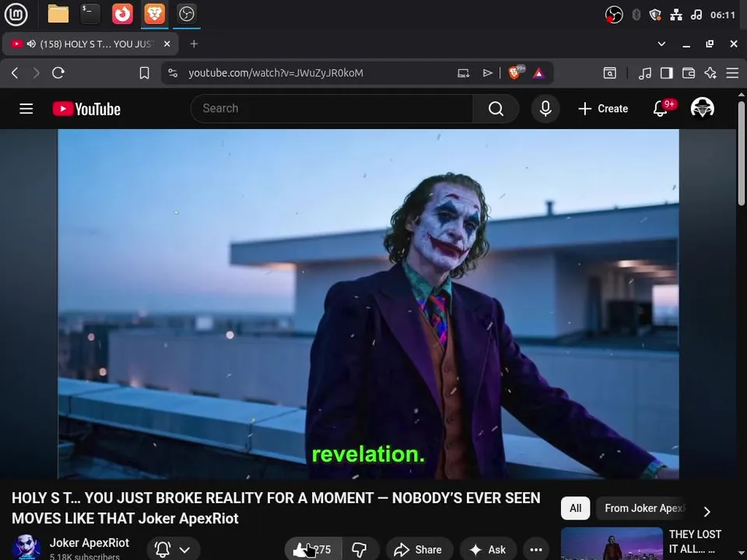
Task: Open the YouTube guide hamburger menu
Action: click(x=26, y=109)
